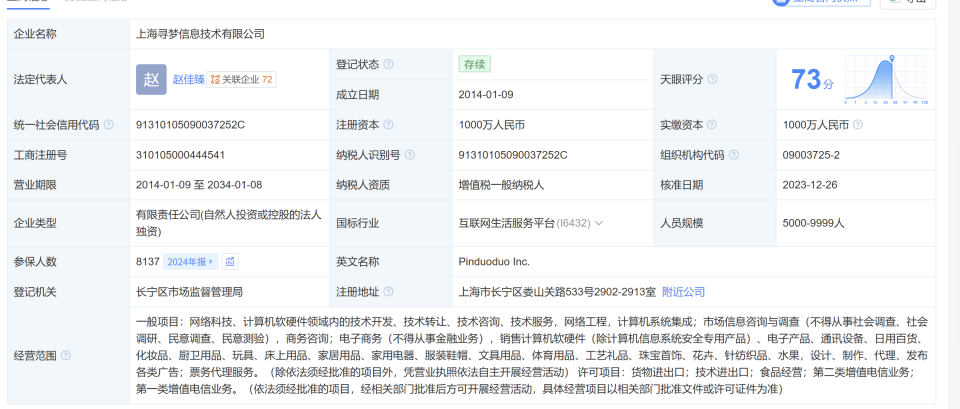The width and height of the screenshot is (960, 409).
Task: Open legal representative 赵佳臻 profile link
Action: (188, 80)
